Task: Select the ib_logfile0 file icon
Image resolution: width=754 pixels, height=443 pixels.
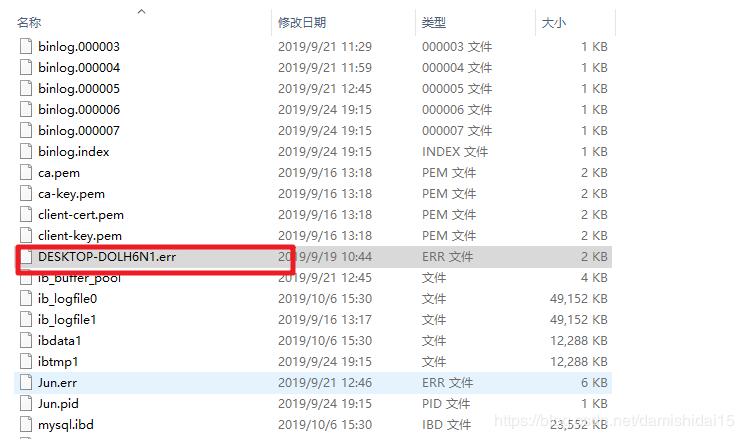Action: pos(27,299)
